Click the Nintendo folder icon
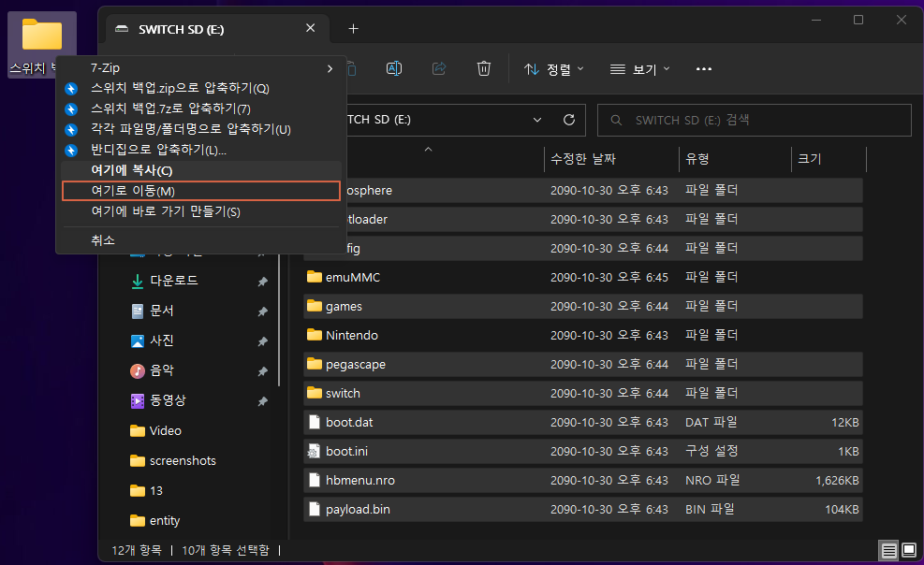 click(x=315, y=335)
